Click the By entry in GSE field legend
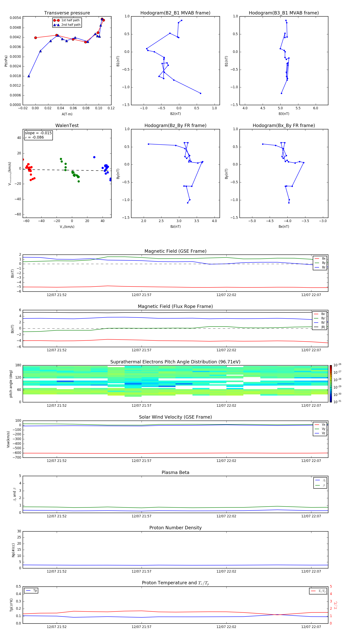The height and width of the screenshot is (644, 351). click(320, 263)
